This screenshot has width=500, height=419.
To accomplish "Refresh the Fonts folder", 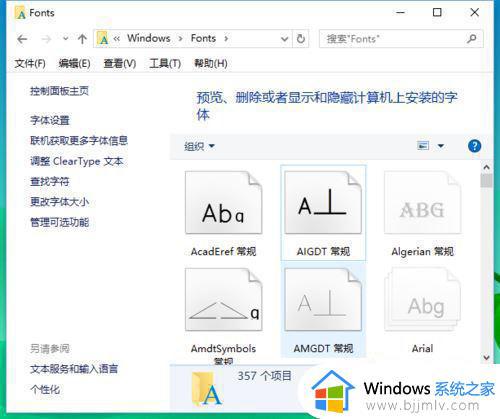I will coord(301,39).
